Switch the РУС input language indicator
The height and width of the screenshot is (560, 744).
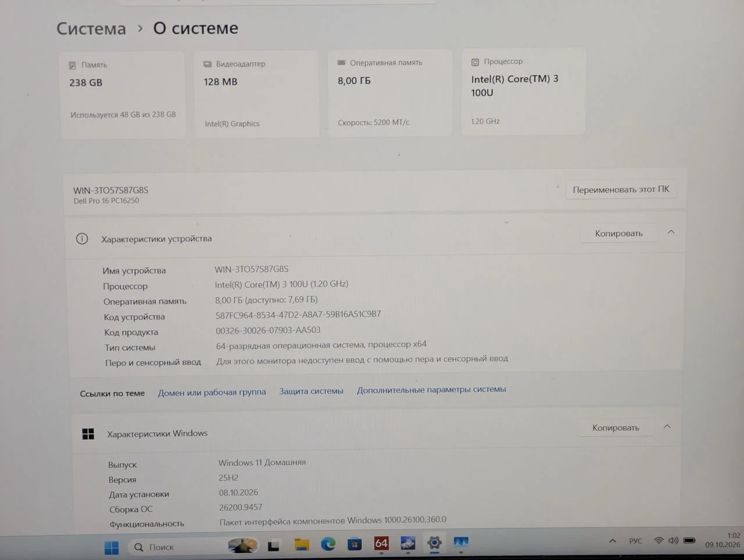click(x=635, y=541)
